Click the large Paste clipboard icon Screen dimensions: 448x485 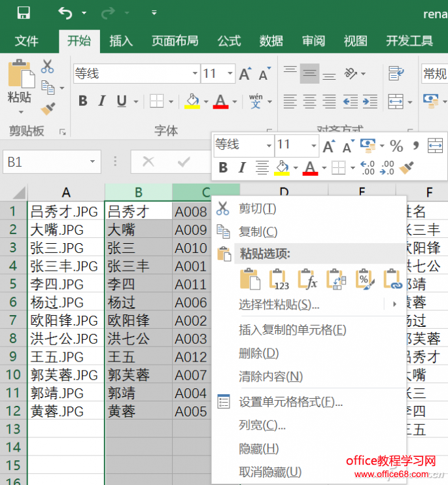[21, 73]
